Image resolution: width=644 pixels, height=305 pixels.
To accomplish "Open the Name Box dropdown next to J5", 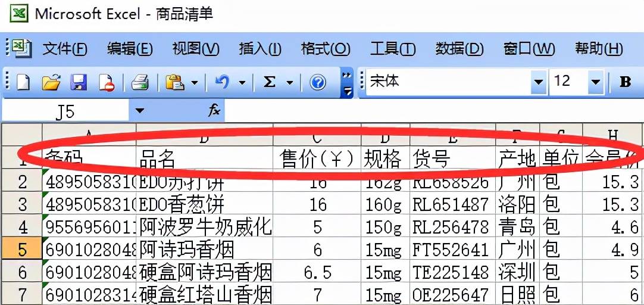I will pos(140,111).
